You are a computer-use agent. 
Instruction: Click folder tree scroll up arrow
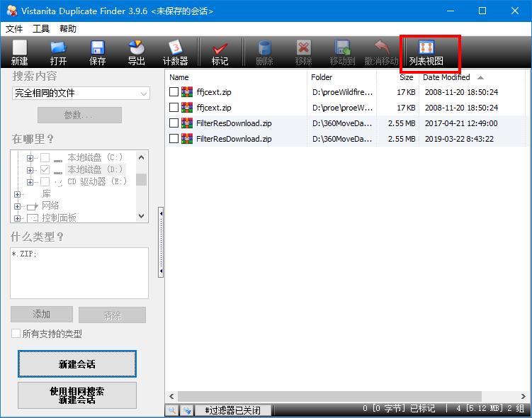(x=142, y=157)
